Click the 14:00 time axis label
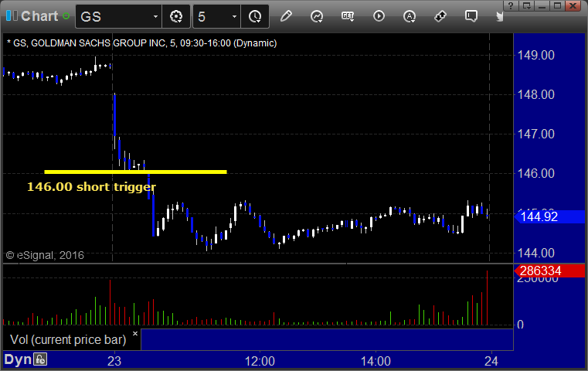 pyautogui.click(x=376, y=361)
